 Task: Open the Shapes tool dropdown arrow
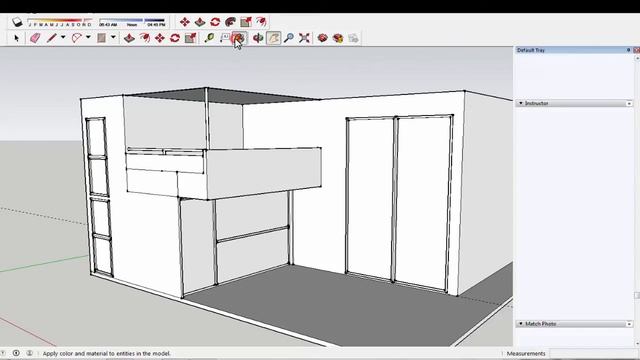(x=113, y=38)
